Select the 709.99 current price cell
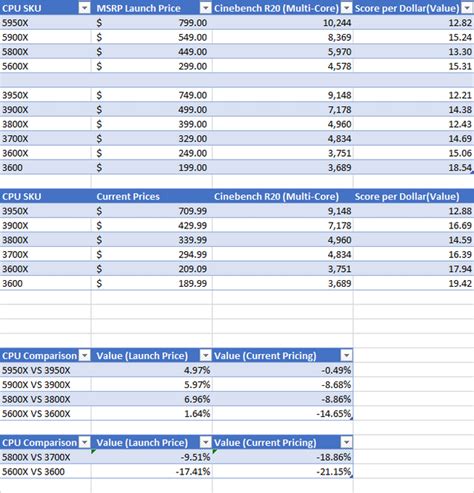Image resolution: width=474 pixels, height=493 pixels. click(x=152, y=211)
